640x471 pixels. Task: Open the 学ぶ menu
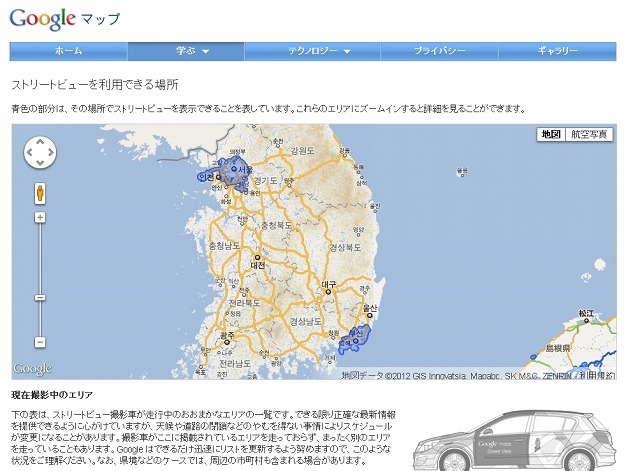pos(186,51)
